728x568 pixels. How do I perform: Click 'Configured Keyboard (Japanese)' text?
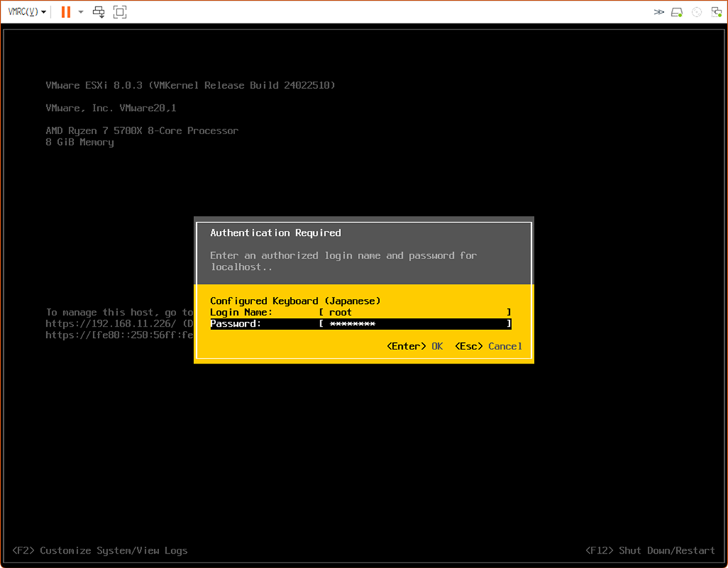(x=295, y=301)
